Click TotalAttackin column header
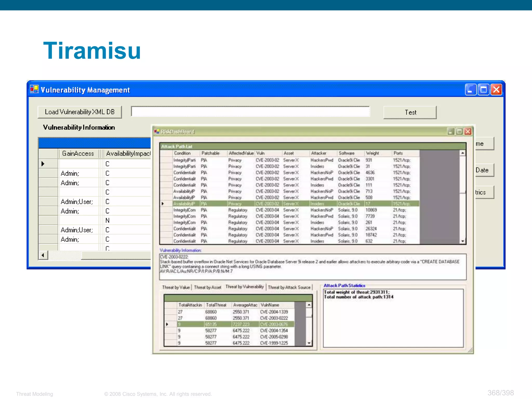The height and width of the screenshot is (399, 532). [190, 305]
